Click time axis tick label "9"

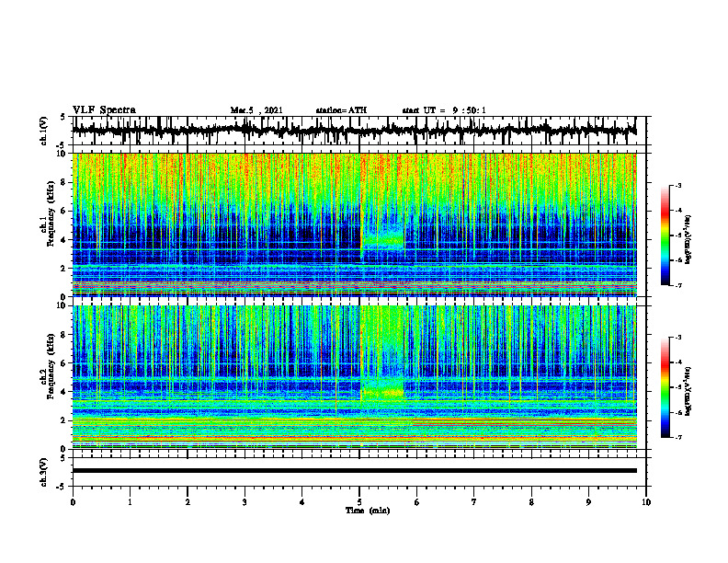[x=588, y=502]
